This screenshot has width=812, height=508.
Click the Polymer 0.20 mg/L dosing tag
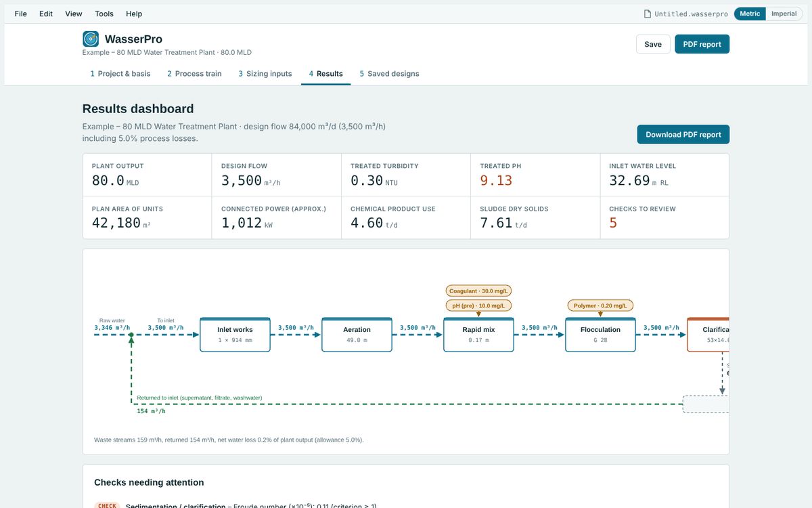600,305
